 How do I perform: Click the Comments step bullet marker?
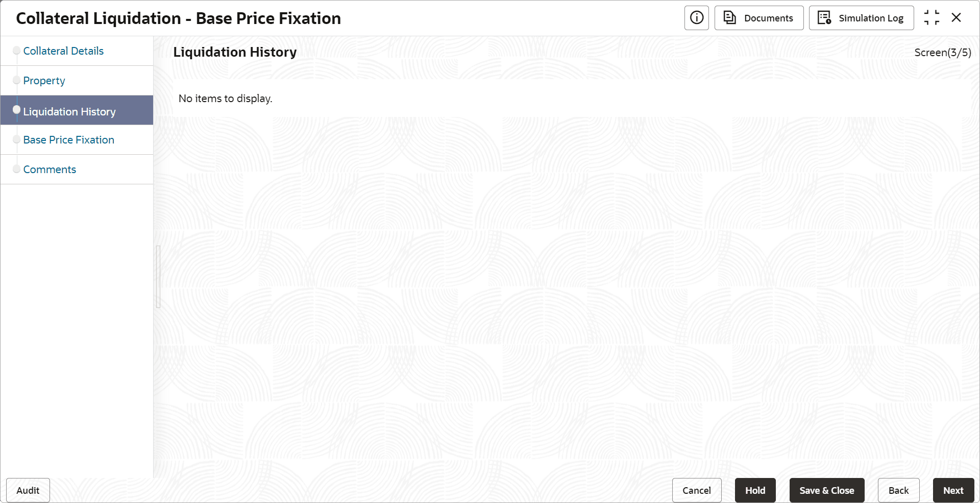(17, 169)
